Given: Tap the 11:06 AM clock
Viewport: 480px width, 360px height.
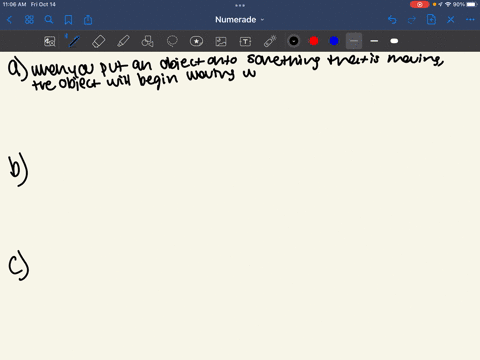Looking at the screenshot, I should 14,5.
